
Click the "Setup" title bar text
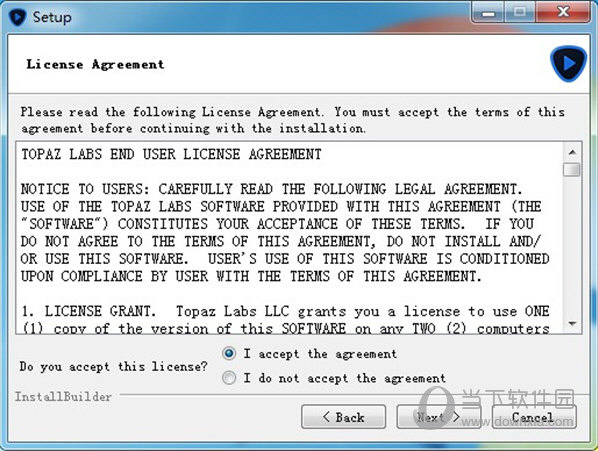point(52,17)
